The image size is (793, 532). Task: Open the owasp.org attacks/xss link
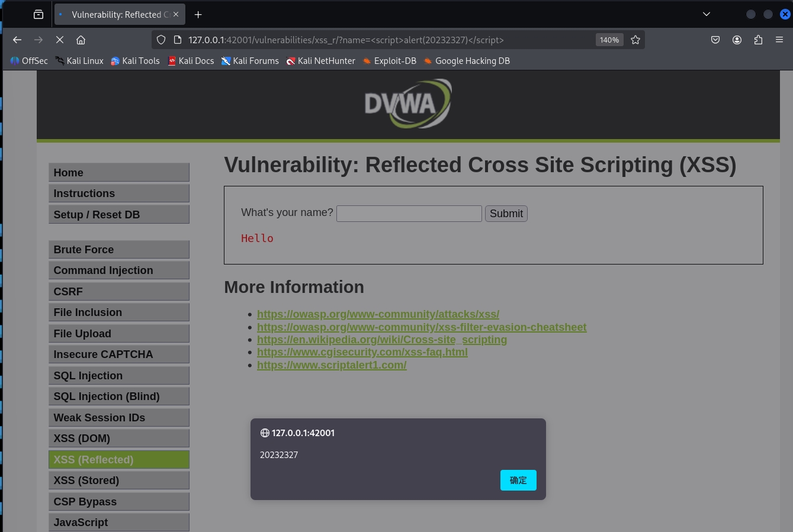(378, 314)
